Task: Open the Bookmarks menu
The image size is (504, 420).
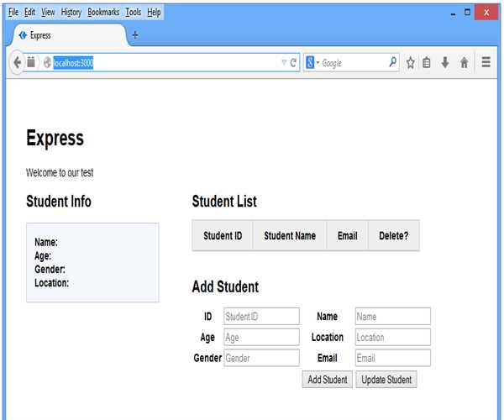Action: pyautogui.click(x=103, y=13)
